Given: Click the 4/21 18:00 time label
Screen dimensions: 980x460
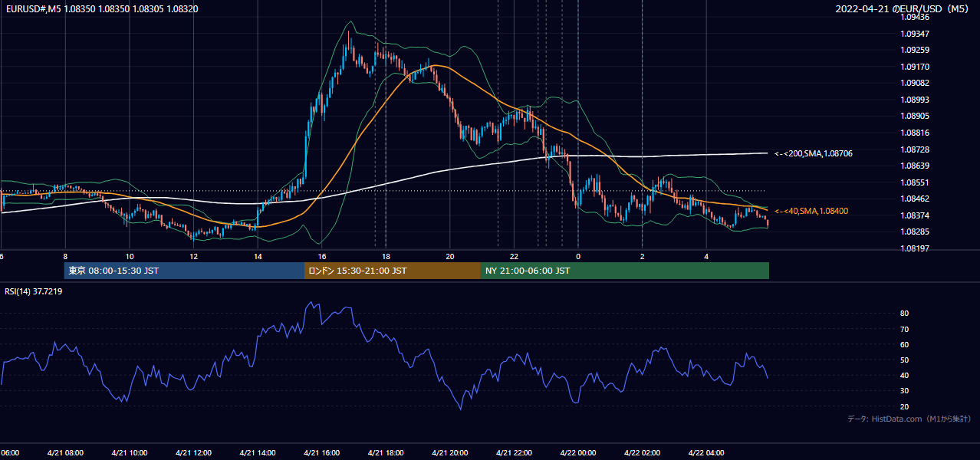Looking at the screenshot, I should (x=386, y=452).
